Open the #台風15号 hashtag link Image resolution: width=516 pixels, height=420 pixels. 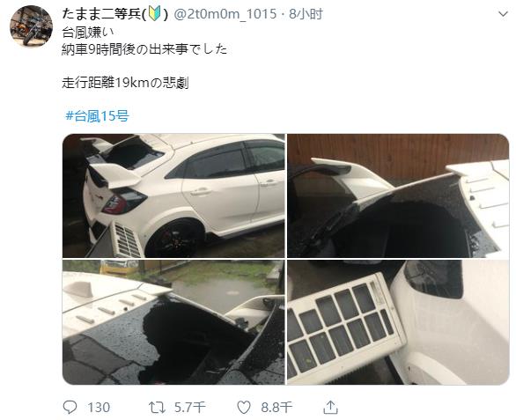[x=98, y=116]
